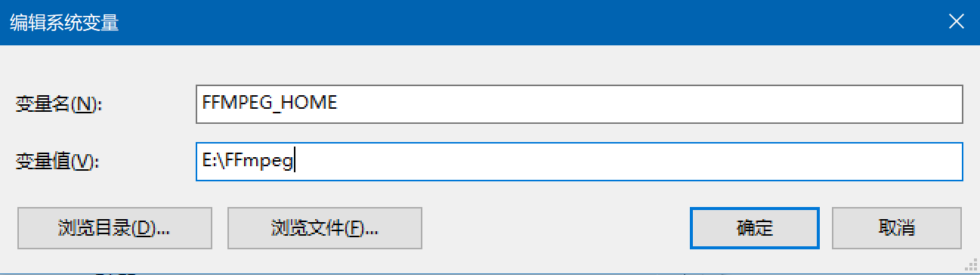The height and width of the screenshot is (275, 980).
Task: Click blank dialog area between 浏览文件 and 确定
Action: click(555, 228)
